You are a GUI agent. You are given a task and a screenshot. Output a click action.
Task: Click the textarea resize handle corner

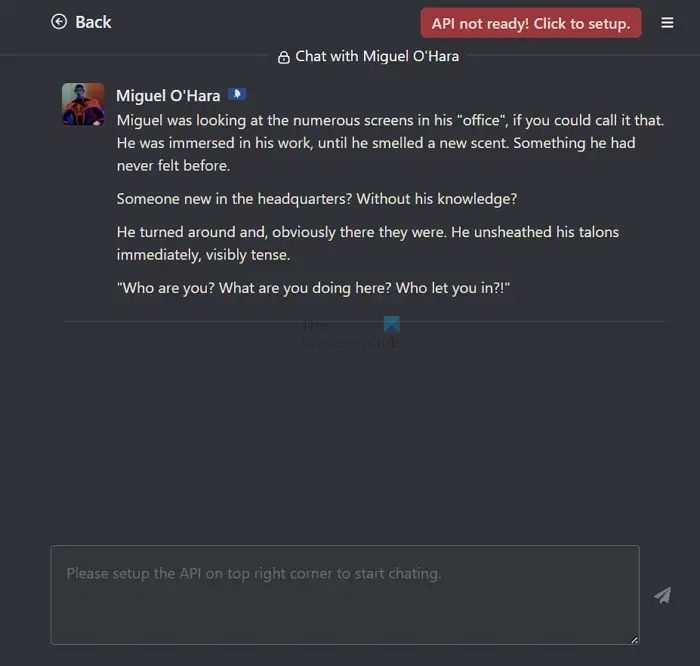click(634, 640)
